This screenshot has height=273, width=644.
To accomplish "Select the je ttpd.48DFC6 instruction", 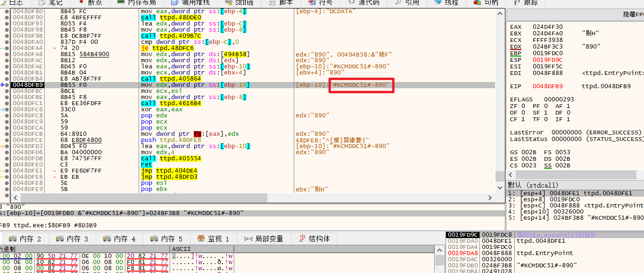I will coord(167,48).
